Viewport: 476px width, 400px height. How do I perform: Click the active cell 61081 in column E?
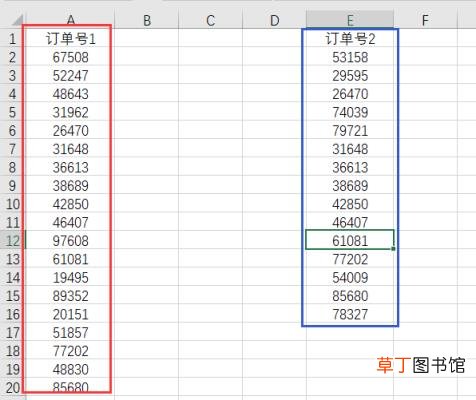click(x=350, y=240)
